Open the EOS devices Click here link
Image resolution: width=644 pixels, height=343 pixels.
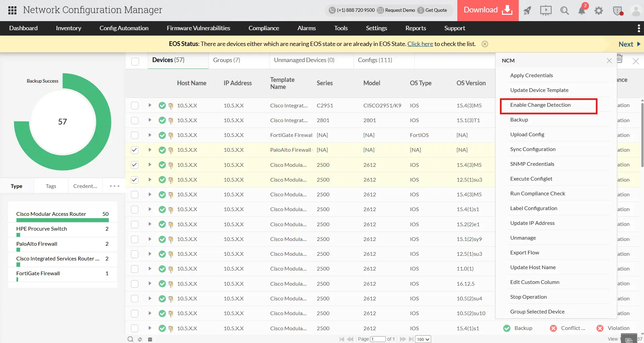(420, 44)
